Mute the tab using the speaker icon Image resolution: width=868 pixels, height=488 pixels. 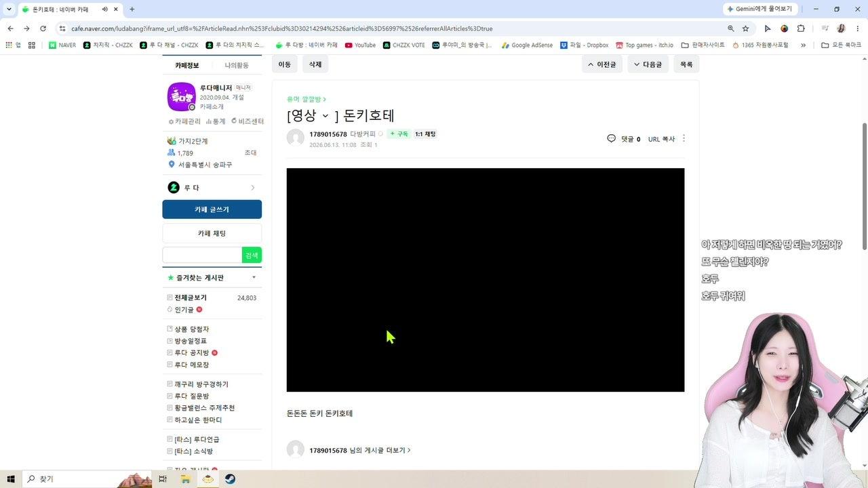[x=105, y=9]
